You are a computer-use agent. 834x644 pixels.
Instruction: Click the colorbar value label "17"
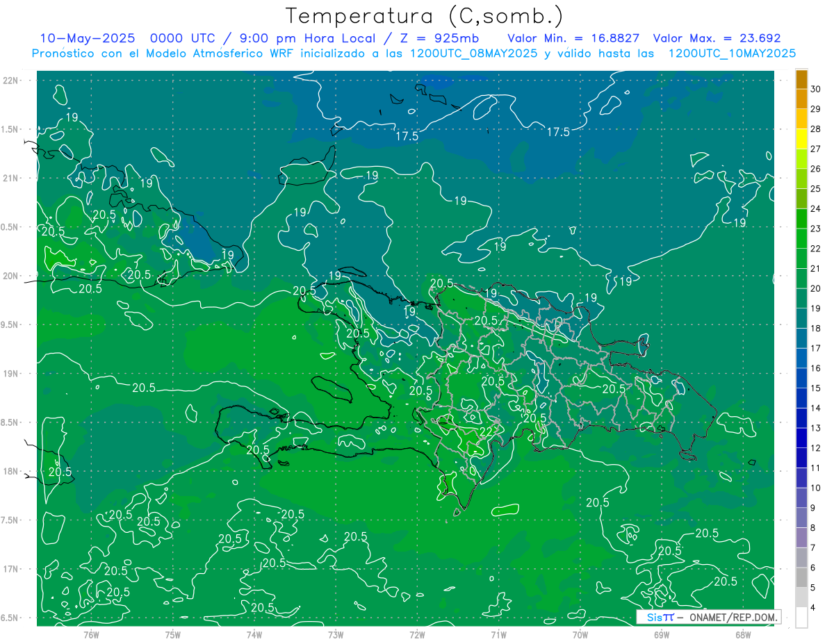pyautogui.click(x=815, y=348)
